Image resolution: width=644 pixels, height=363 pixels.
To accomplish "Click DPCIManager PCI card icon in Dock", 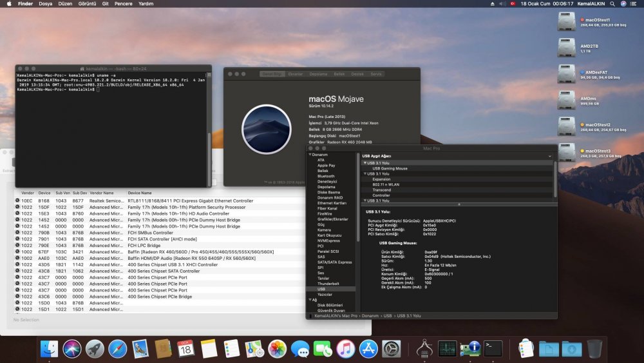I will [x=470, y=349].
